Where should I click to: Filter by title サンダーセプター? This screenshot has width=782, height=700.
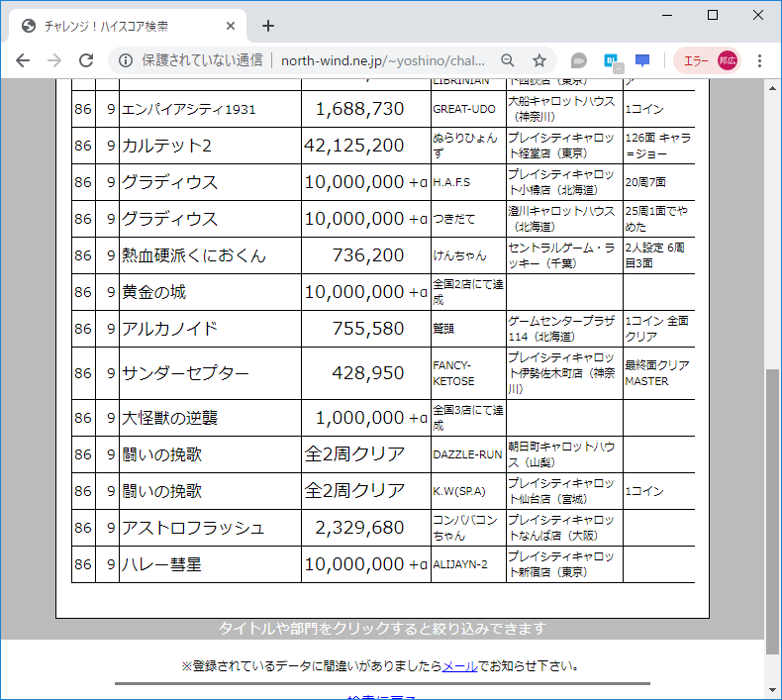185,373
